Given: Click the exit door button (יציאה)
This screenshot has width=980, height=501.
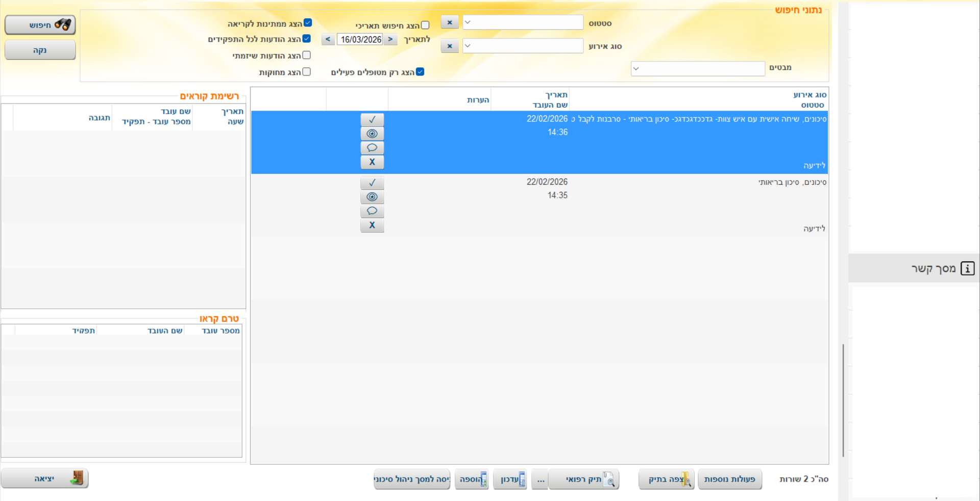Looking at the screenshot, I should pyautogui.click(x=45, y=479).
